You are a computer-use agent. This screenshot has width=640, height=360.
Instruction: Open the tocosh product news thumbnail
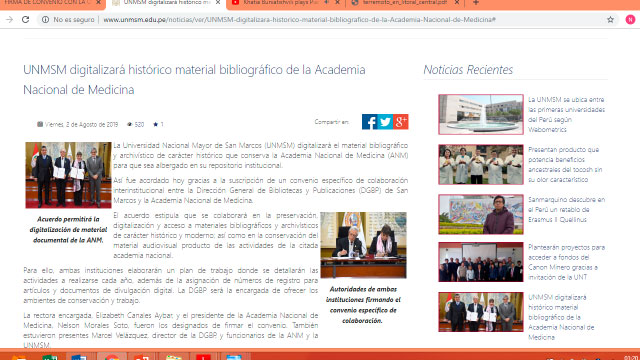click(x=481, y=164)
